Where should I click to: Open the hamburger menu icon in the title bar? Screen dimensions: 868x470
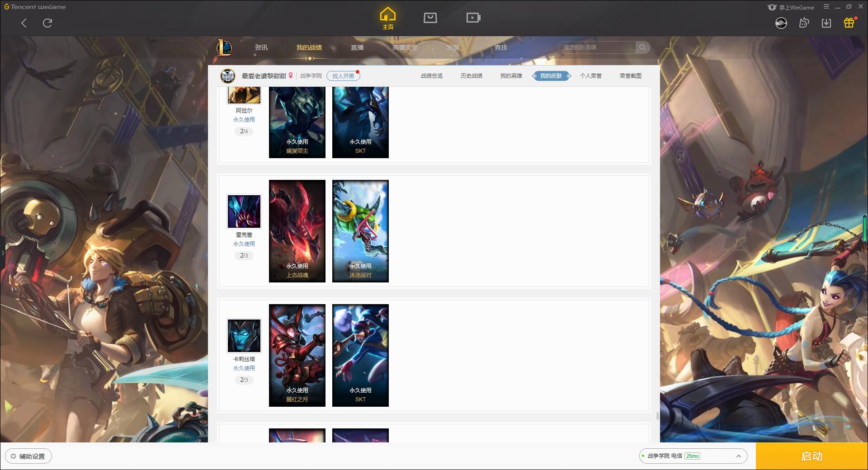pos(826,7)
